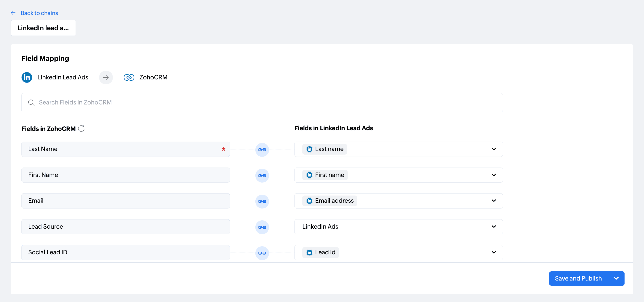644x302 pixels.
Task: Click the LinkedIn Lead Ads logo icon
Action: tap(27, 77)
